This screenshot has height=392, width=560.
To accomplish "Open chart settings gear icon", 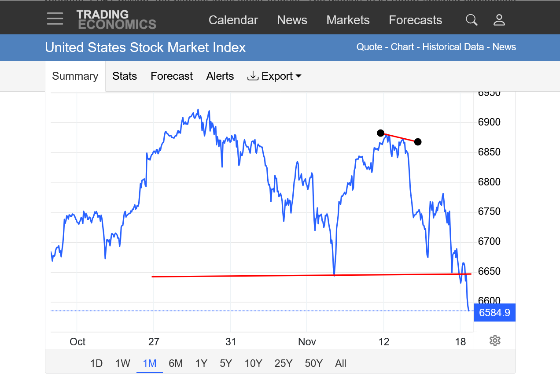I will click(495, 340).
